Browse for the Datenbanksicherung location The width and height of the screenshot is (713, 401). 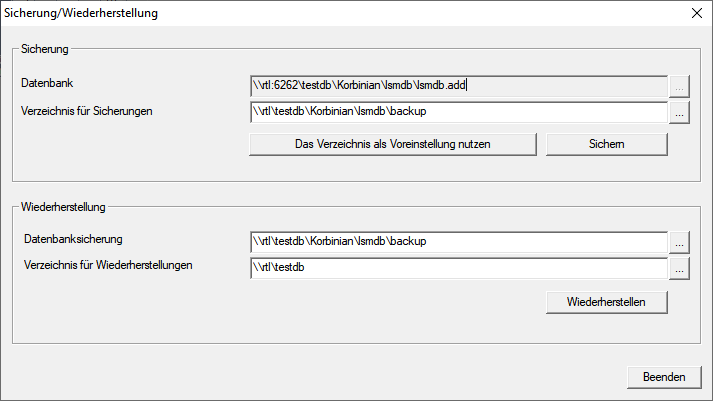tap(680, 241)
